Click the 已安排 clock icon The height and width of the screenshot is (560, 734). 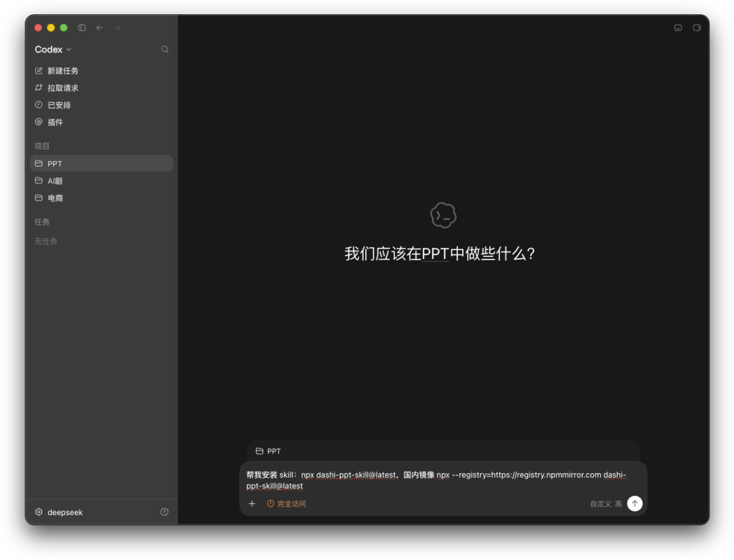pyautogui.click(x=39, y=105)
